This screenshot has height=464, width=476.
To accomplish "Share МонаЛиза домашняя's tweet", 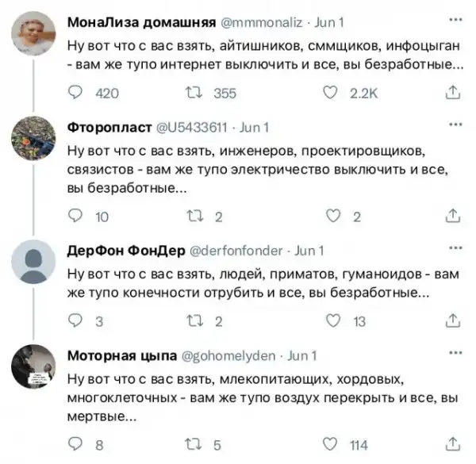I will click(x=453, y=94).
